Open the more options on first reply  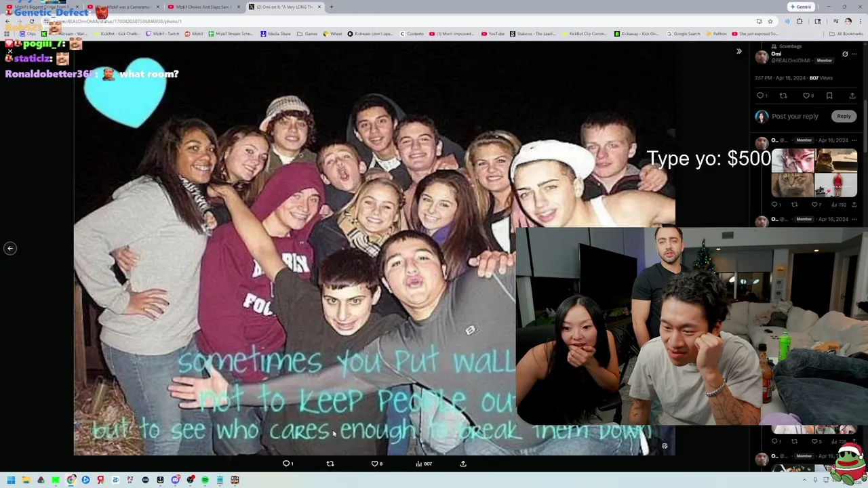[854, 140]
